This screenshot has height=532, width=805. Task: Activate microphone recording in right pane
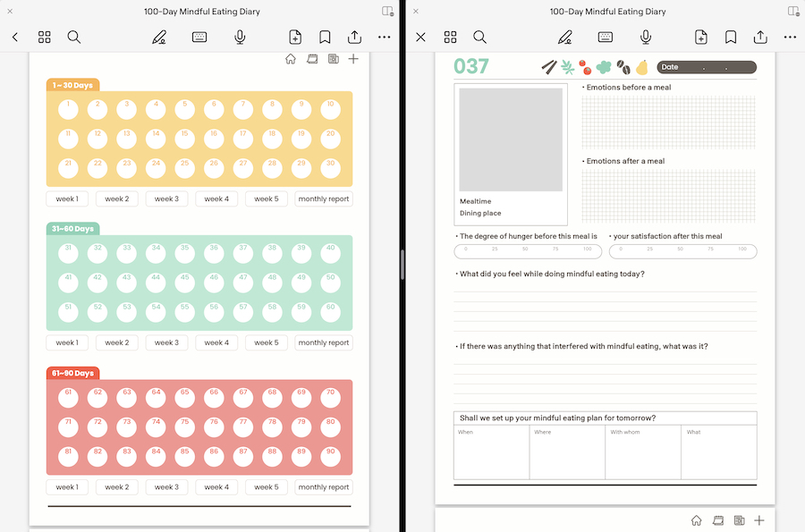[645, 37]
